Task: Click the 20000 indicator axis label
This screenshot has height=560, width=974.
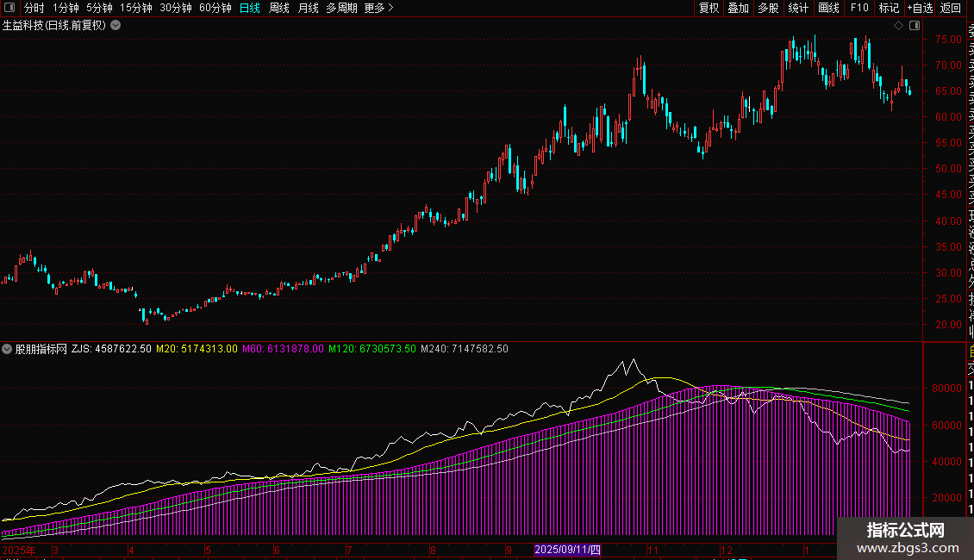Action: (946, 498)
